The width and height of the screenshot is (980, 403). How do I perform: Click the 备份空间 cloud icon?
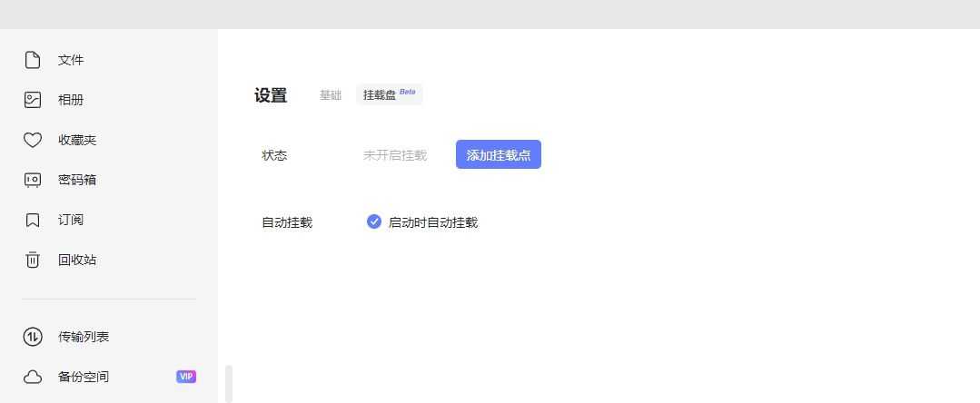point(33,377)
